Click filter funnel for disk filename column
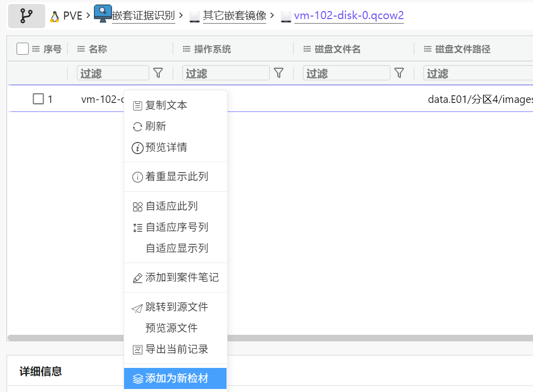 coord(399,73)
